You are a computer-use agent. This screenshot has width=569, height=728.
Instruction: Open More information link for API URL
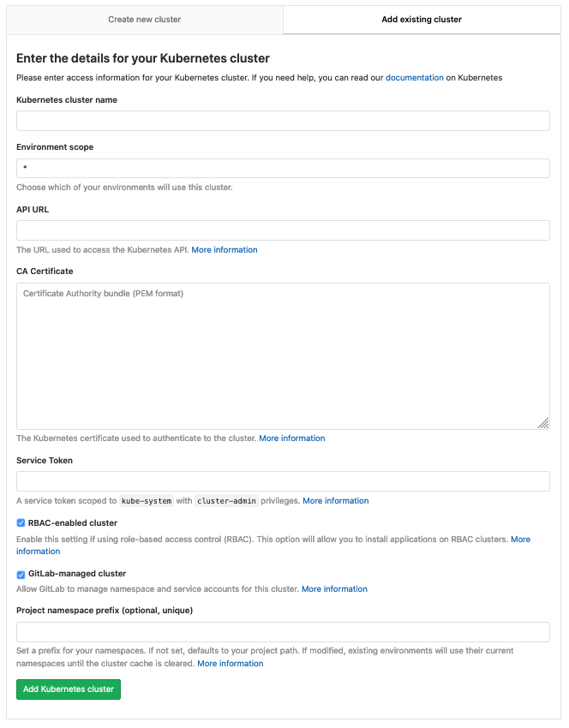pyautogui.click(x=225, y=250)
